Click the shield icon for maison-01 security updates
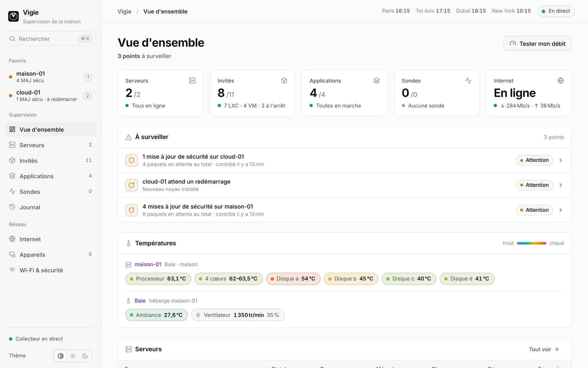The height and width of the screenshot is (368, 588). pyautogui.click(x=131, y=210)
